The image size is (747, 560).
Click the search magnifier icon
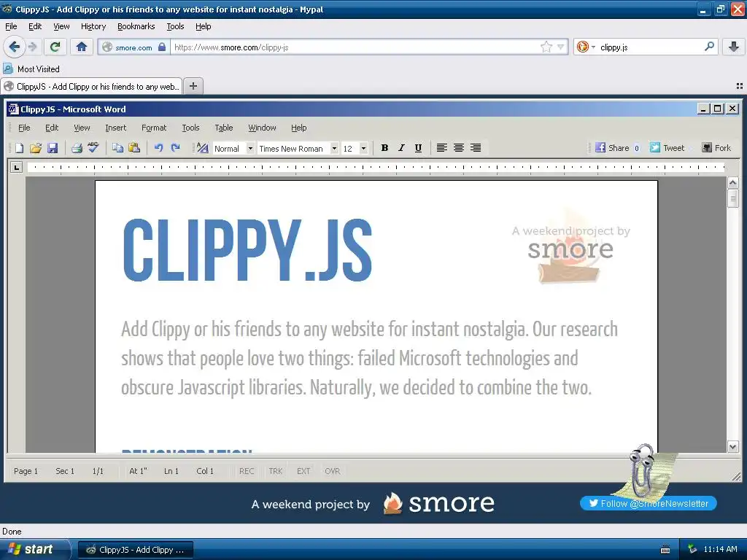click(x=709, y=47)
